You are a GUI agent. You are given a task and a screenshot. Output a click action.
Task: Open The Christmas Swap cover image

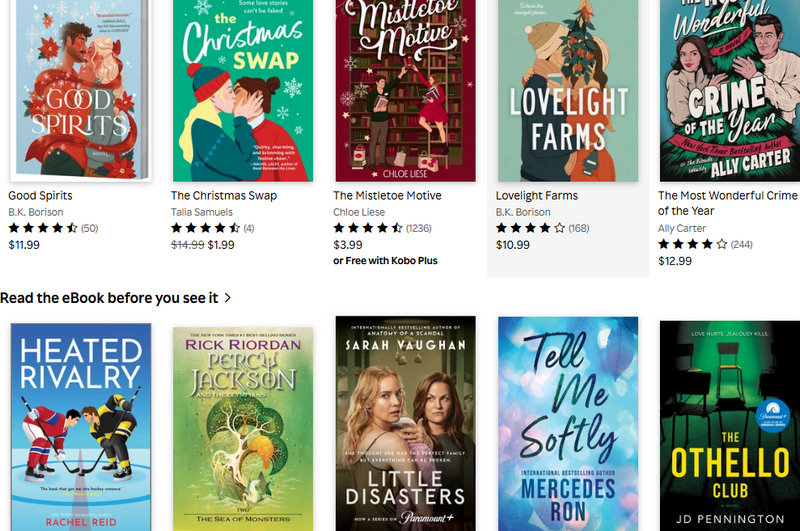243,90
